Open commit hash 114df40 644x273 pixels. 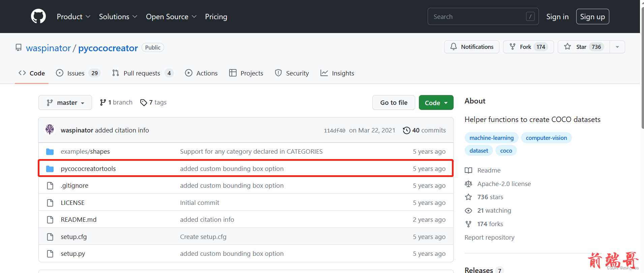click(334, 130)
